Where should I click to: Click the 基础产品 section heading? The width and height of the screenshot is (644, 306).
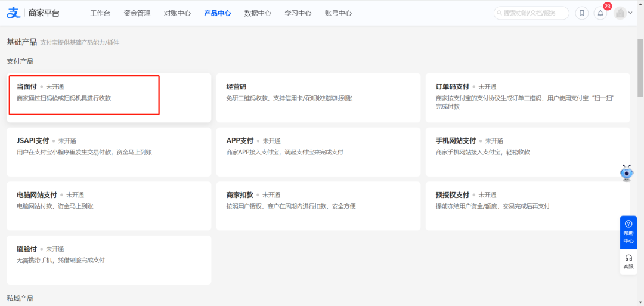click(22, 42)
